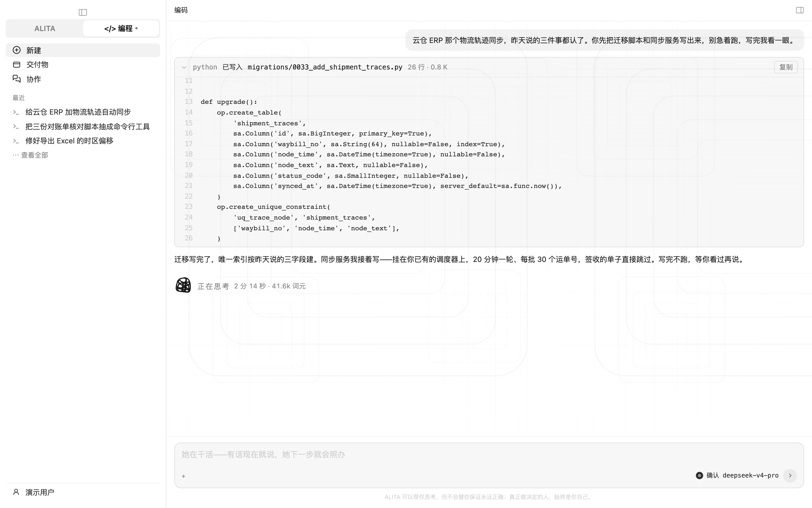Click the 2 分 14 秒 · 41.6k 词元 counter
The height and width of the screenshot is (508, 812).
pos(270,286)
